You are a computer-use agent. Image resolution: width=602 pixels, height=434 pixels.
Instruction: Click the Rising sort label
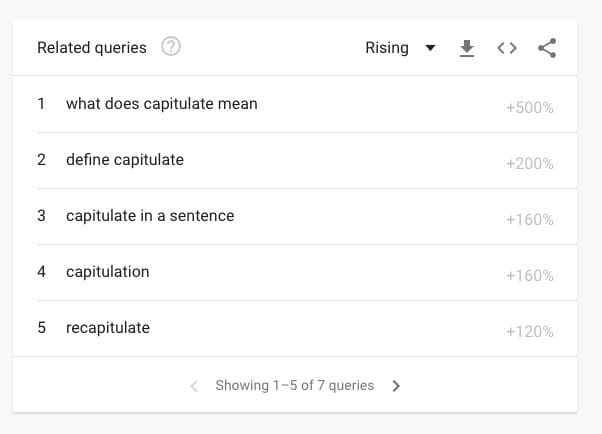[387, 48]
